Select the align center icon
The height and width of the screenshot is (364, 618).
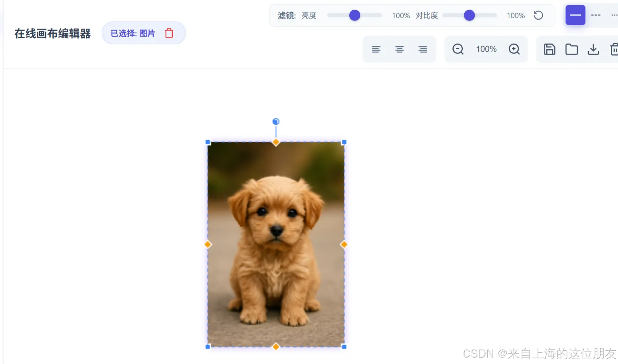[x=399, y=49]
